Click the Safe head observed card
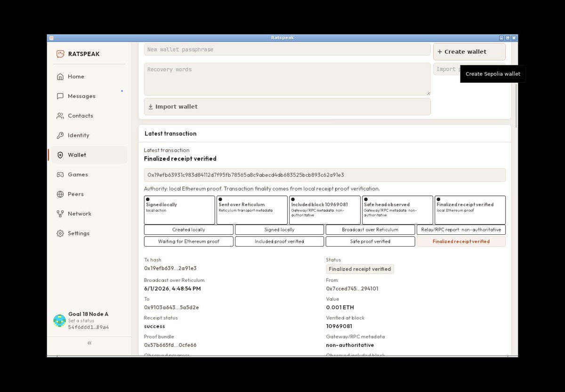565x392 pixels. click(397, 210)
